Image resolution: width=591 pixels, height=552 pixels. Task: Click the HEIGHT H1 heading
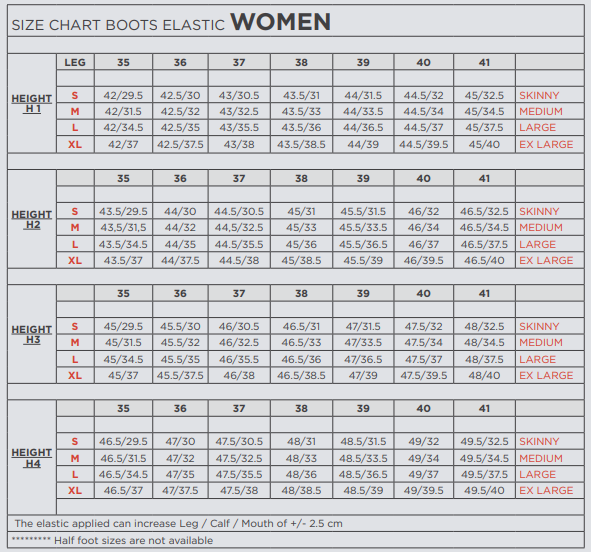click(x=32, y=104)
